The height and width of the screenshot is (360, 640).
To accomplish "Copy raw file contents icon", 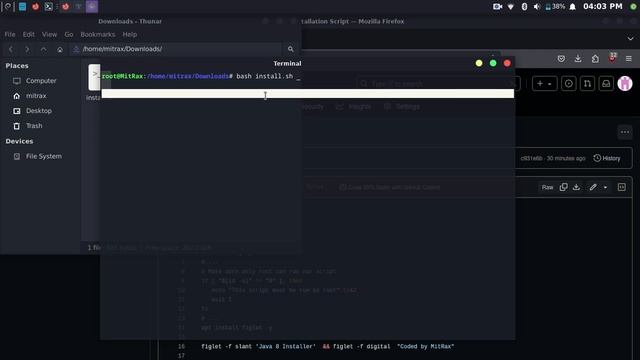I will pos(564,187).
